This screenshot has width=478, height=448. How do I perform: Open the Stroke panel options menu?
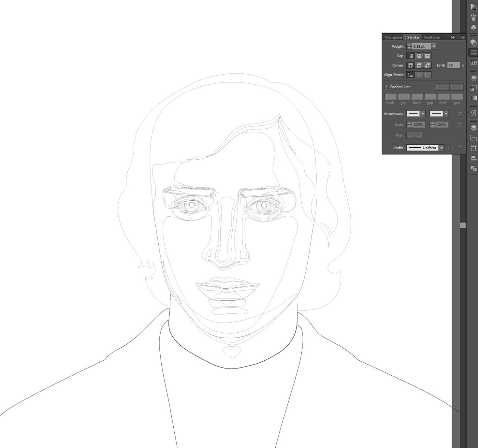(x=462, y=37)
